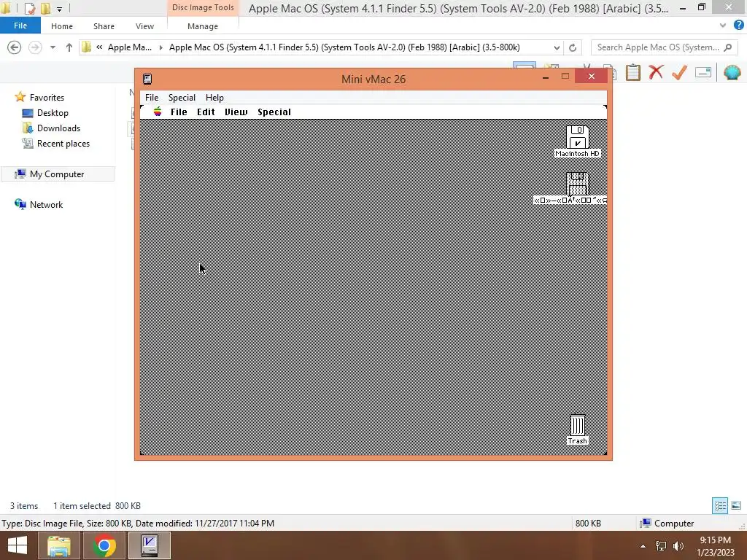The width and height of the screenshot is (747, 560).
Task: Switch to details view layout
Action: click(720, 505)
